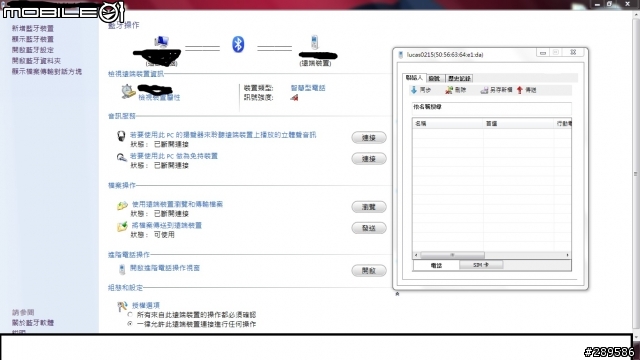Click the hands-free headset icon
Screen dimensions: 640x360
pyautogui.click(x=121, y=157)
